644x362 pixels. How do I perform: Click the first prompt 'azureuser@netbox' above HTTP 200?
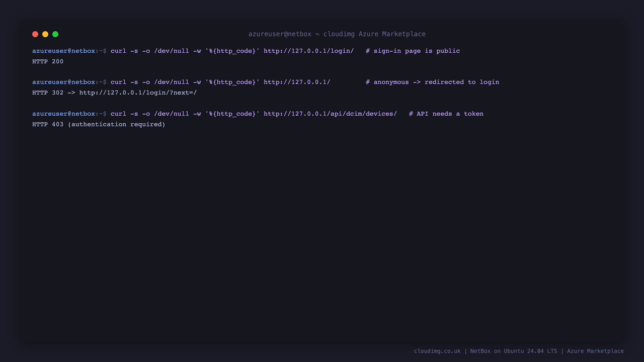coord(64,51)
